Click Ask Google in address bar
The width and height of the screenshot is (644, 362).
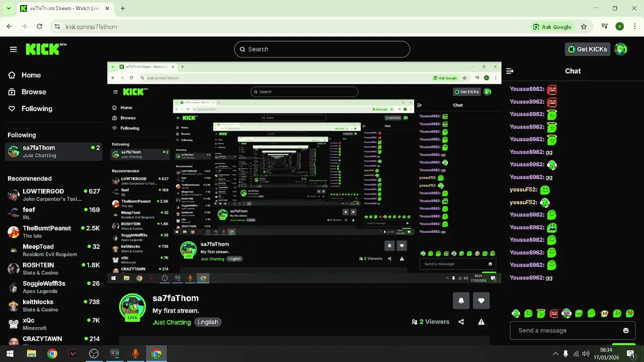[551, 27]
